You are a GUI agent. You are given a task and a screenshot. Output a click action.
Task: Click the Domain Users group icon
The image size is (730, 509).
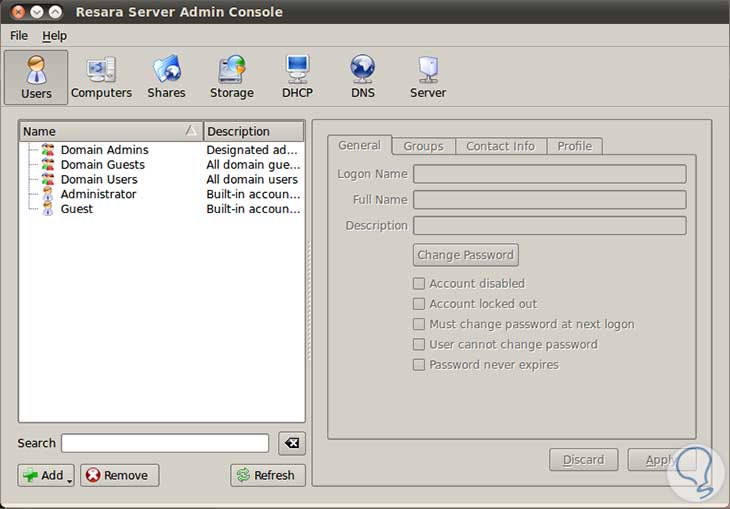pos(47,179)
